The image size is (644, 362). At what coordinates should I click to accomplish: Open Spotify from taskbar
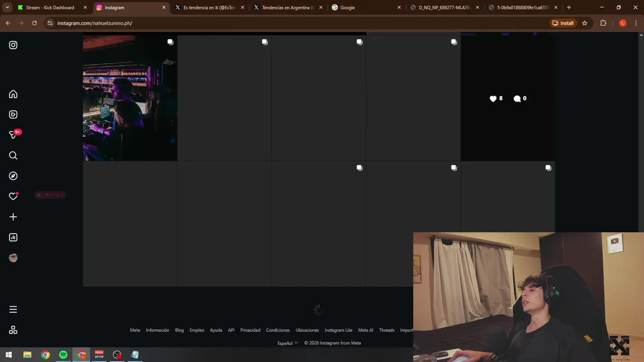(63, 354)
